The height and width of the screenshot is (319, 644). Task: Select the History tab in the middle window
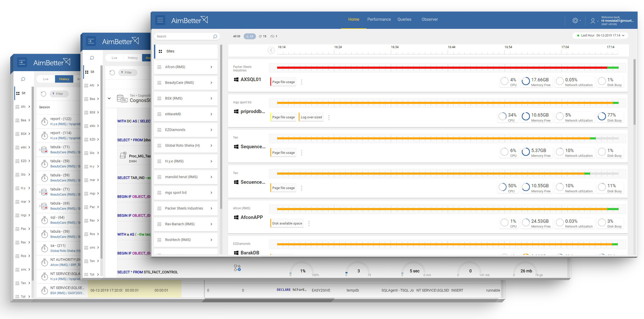(132, 58)
